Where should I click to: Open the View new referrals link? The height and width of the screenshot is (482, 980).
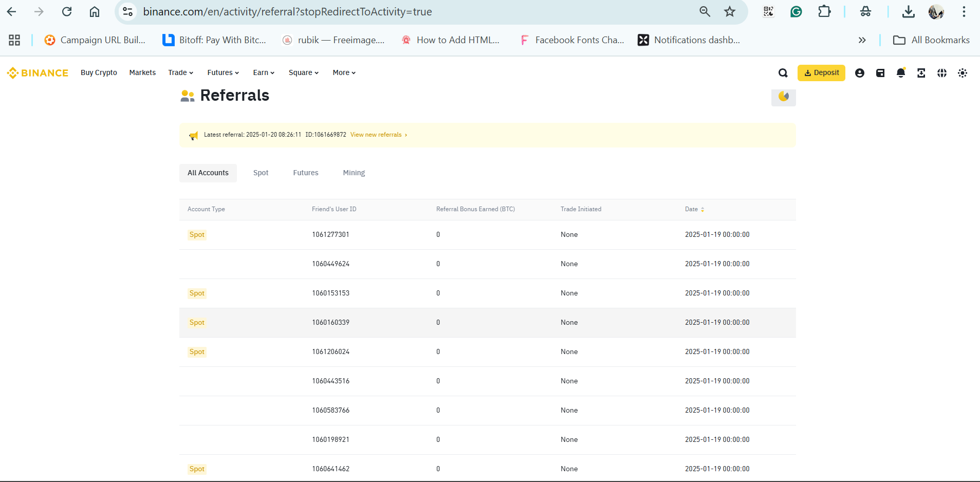click(x=378, y=135)
